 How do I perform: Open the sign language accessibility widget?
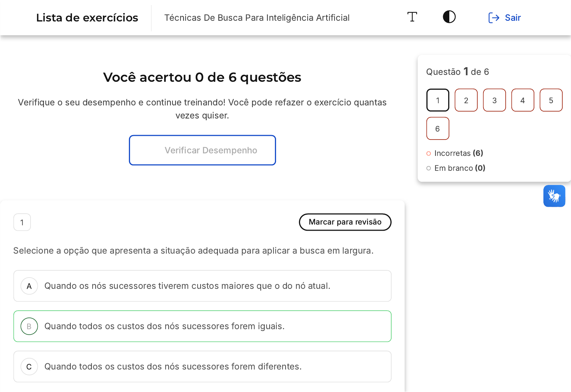tap(554, 196)
